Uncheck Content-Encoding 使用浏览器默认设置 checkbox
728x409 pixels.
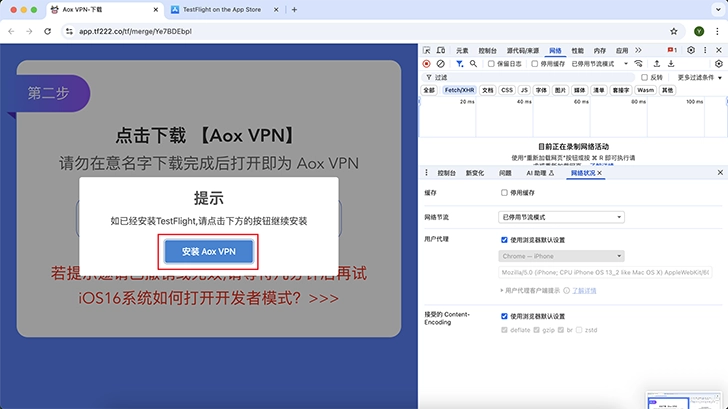[x=504, y=316]
